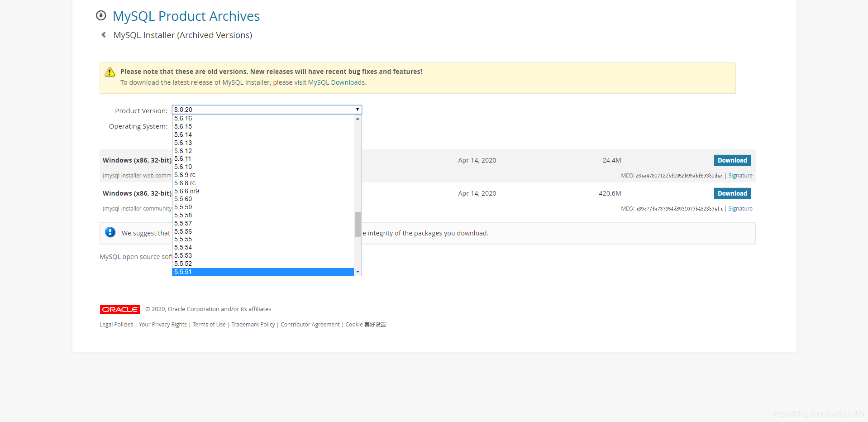This screenshot has height=422, width=868.
Task: Download the 420.6M community installer
Action: tap(732, 193)
